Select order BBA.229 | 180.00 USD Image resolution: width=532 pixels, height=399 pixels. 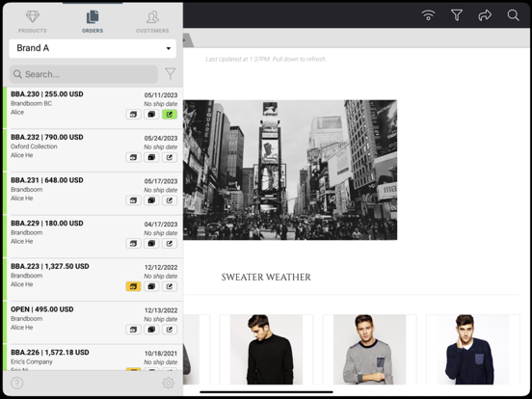point(93,236)
